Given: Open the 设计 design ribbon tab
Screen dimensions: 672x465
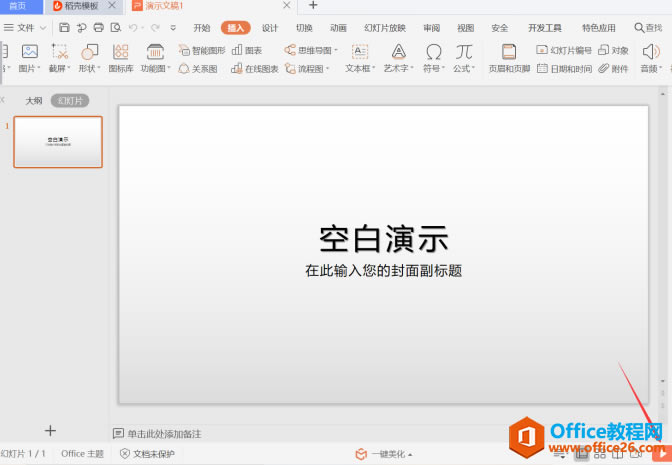Looking at the screenshot, I should [270, 28].
